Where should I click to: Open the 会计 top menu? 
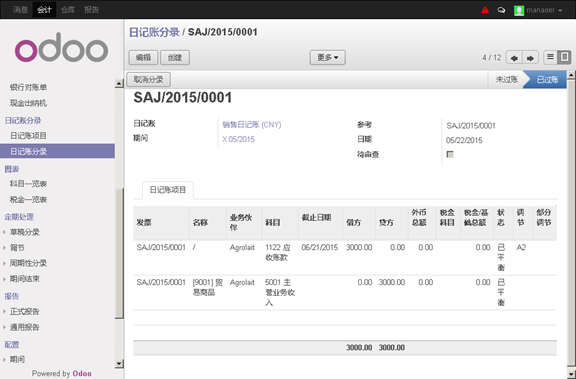[x=44, y=10]
